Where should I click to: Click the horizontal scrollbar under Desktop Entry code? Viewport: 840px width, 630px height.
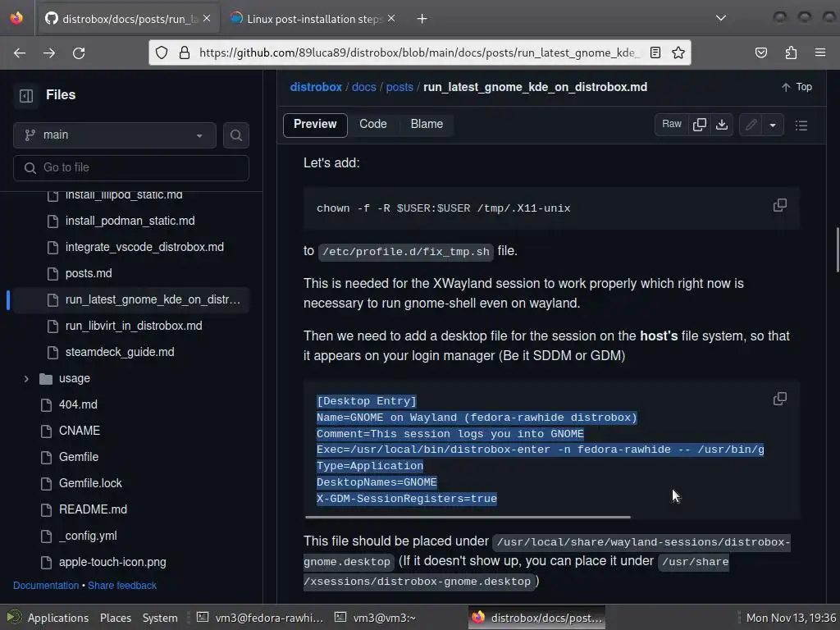(468, 517)
